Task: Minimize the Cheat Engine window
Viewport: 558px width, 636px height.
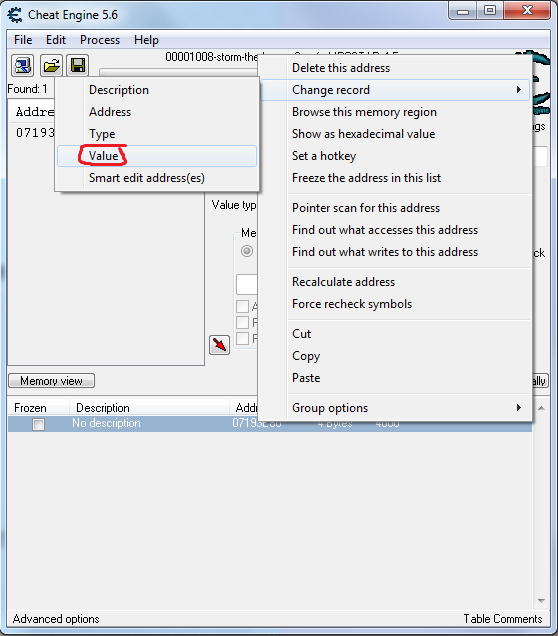Action: pos(463,11)
